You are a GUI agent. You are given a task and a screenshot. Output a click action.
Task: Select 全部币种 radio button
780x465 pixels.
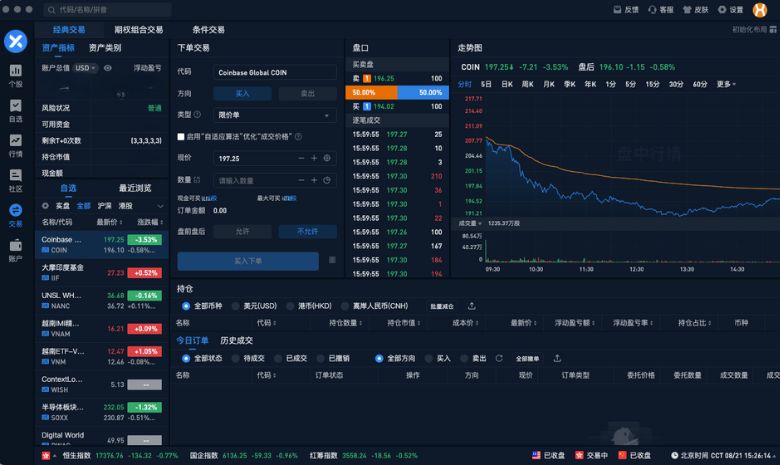[x=186, y=306]
